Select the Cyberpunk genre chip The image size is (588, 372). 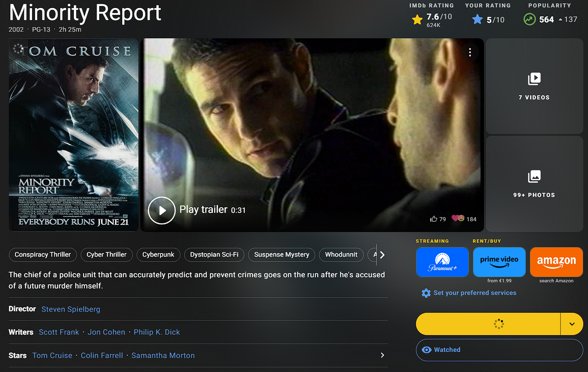click(159, 254)
